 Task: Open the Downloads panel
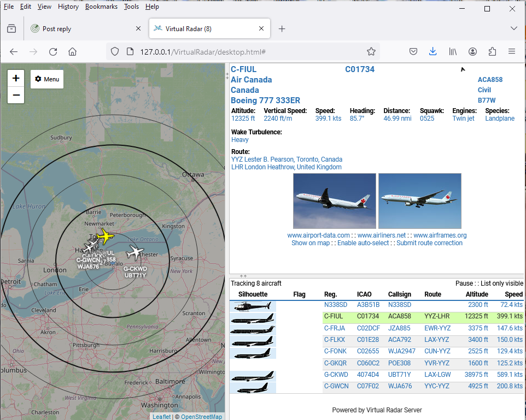(433, 52)
